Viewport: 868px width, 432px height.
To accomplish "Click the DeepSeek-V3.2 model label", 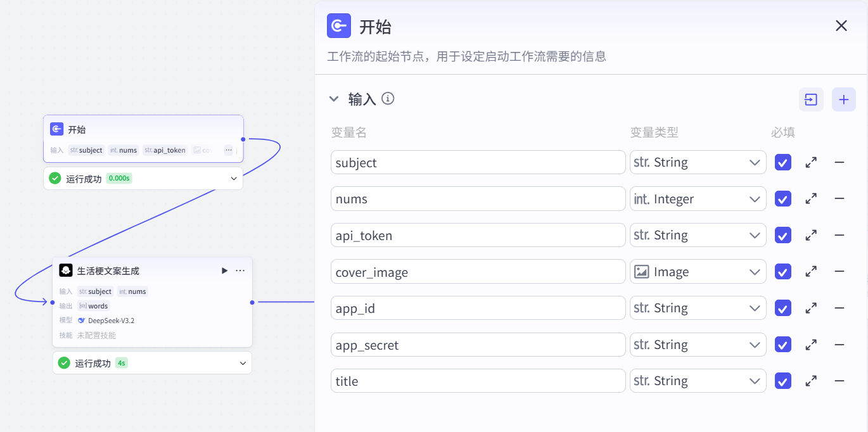I will pos(111,321).
